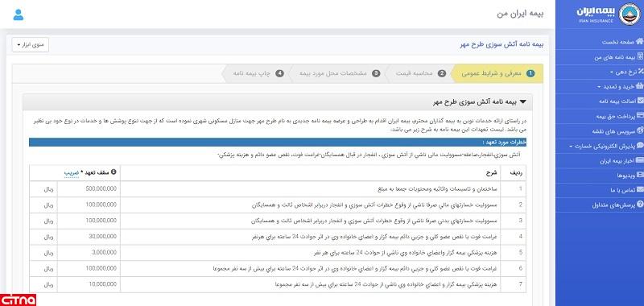Open the منوی ابزار dropdown
The width and height of the screenshot is (644, 306).
tap(31, 45)
